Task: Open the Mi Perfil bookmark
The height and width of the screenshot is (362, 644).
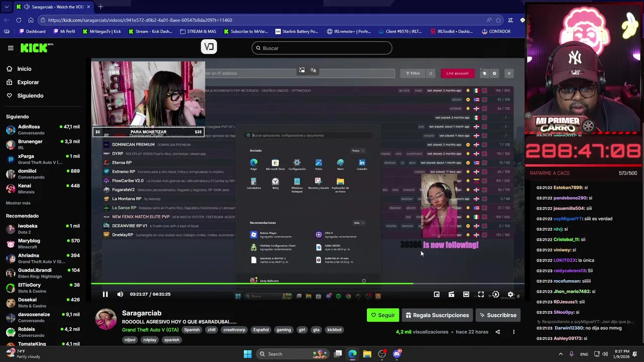Action: (x=64, y=31)
